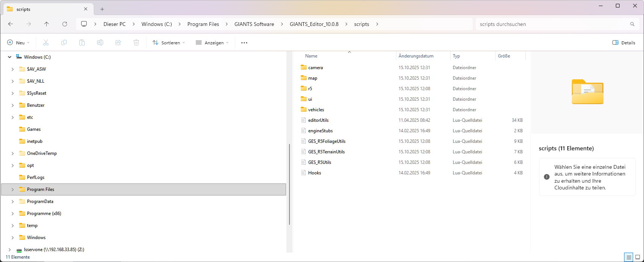Open the Sortieren dropdown

click(169, 43)
